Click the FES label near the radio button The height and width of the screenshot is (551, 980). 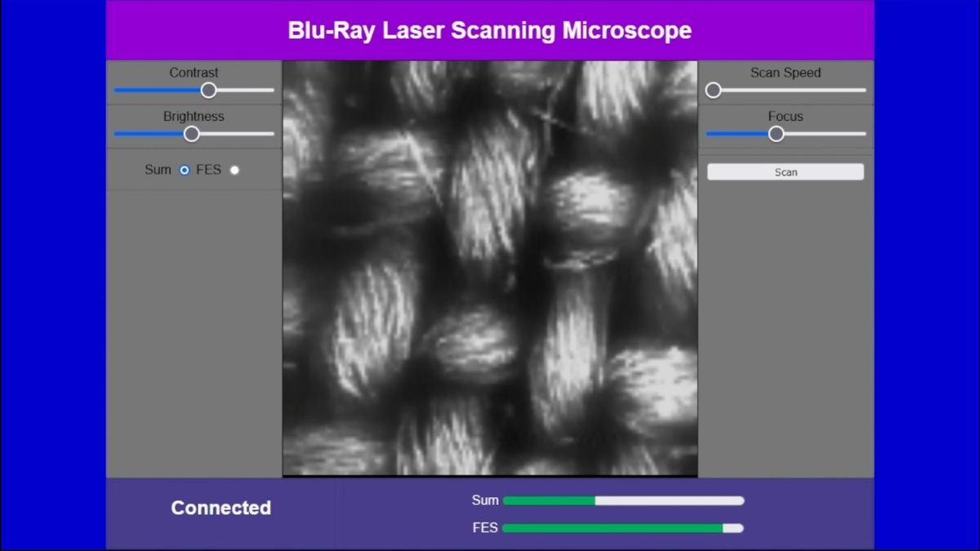[211, 170]
